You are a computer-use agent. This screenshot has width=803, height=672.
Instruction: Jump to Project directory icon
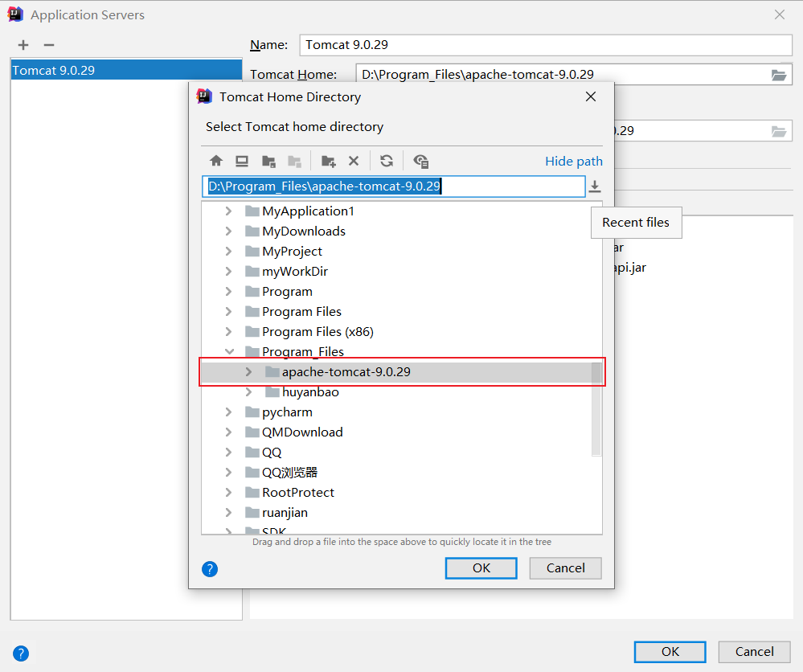click(x=268, y=162)
